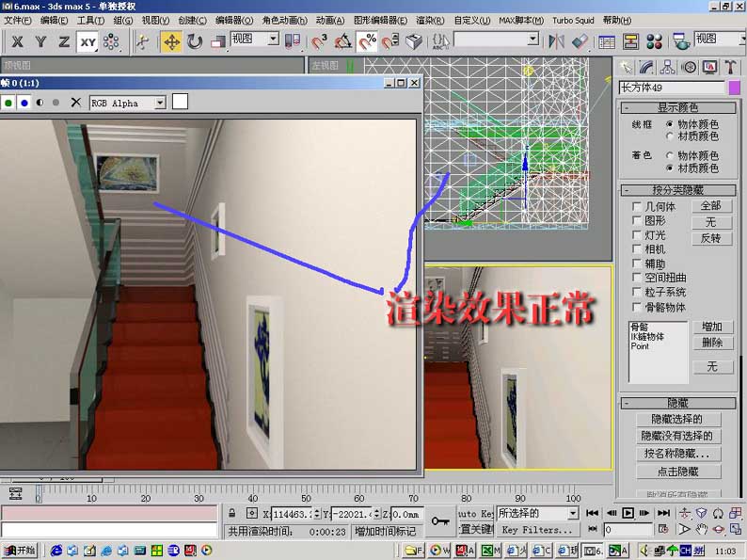
Task: Open the Create command panel tab
Action: tap(626, 67)
